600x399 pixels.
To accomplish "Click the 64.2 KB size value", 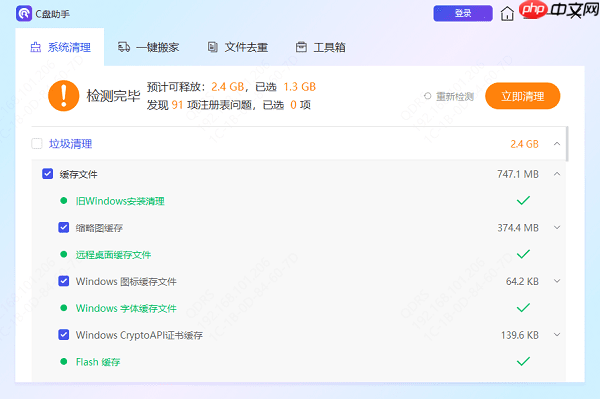I will click(x=522, y=281).
